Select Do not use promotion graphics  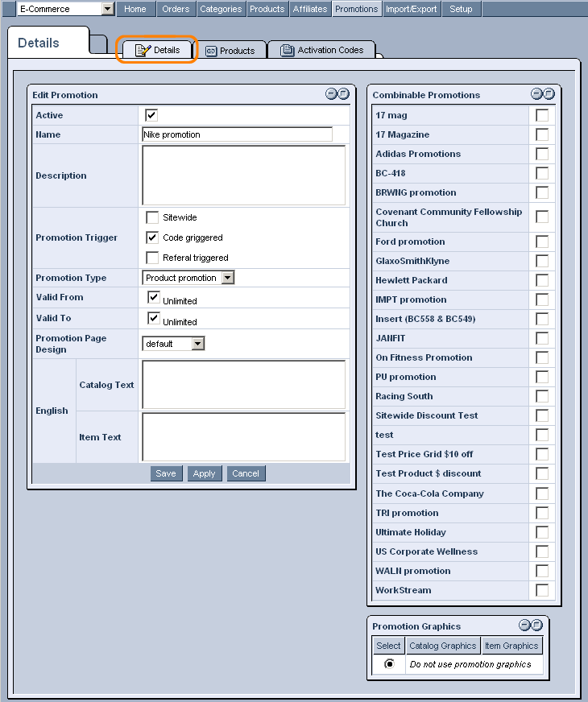click(390, 663)
